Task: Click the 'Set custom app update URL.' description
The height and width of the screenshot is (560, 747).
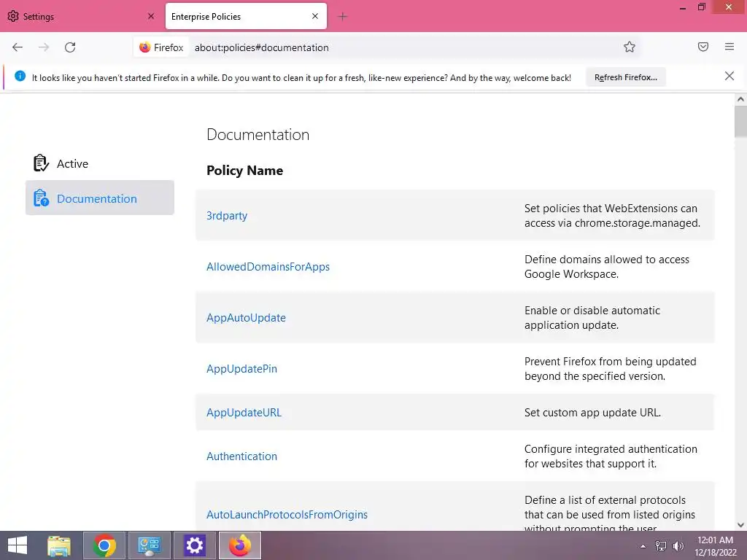Action: [592, 413]
